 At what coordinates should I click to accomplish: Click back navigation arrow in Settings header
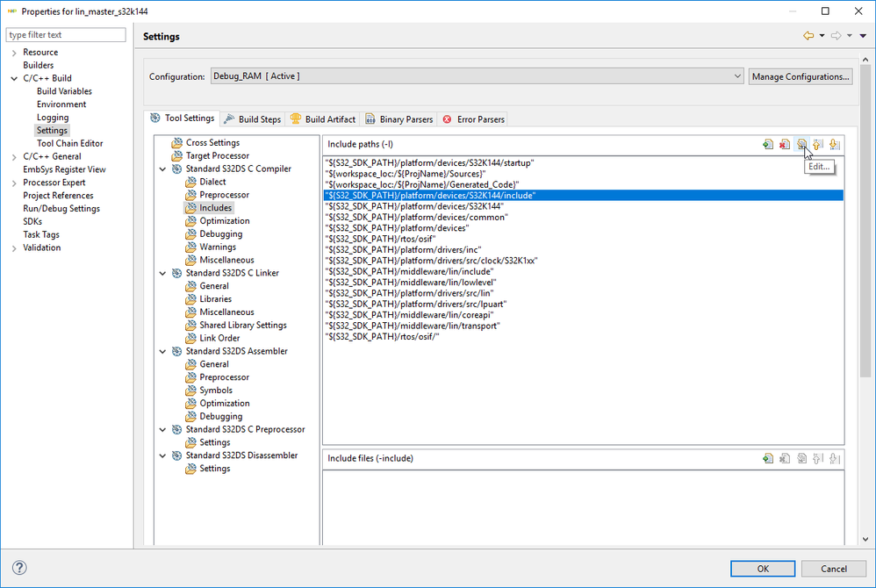pos(808,36)
